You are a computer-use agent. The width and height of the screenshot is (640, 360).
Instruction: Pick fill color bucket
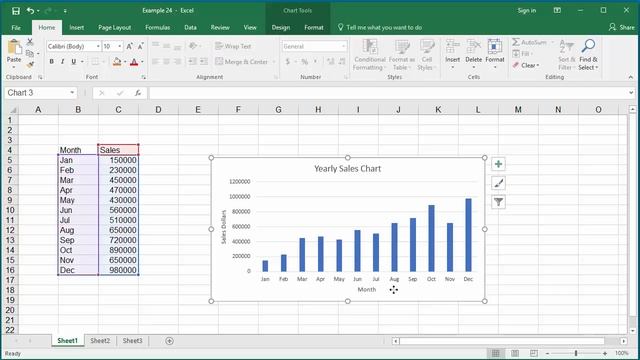coord(117,62)
